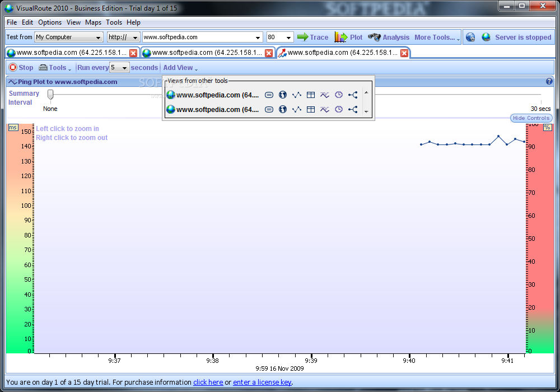Click the Summary Interval slider handle
This screenshot has width=560, height=392.
click(50, 94)
